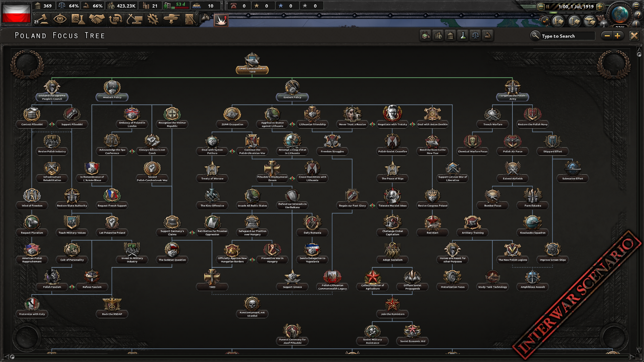
Task: Click the Polish Air Force focus
Action: point(513,145)
